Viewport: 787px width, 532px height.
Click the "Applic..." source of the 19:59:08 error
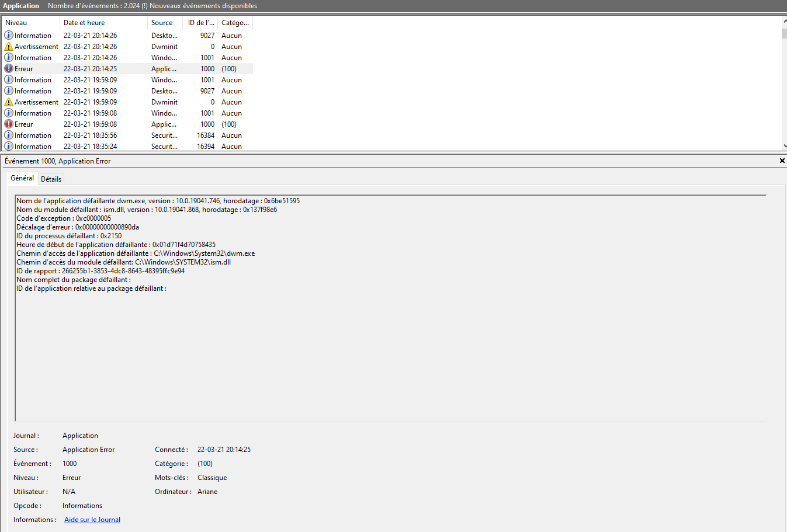point(164,124)
